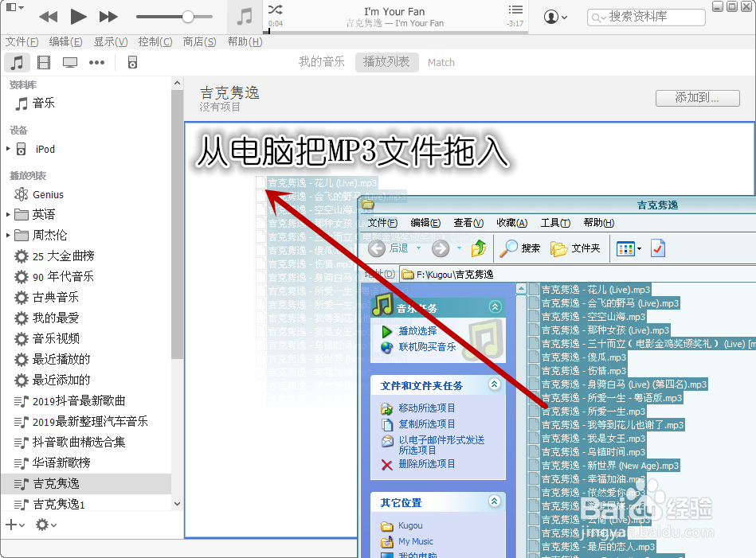Click the 搜索 search button in Explorer
The height and width of the screenshot is (558, 756).
tap(519, 248)
